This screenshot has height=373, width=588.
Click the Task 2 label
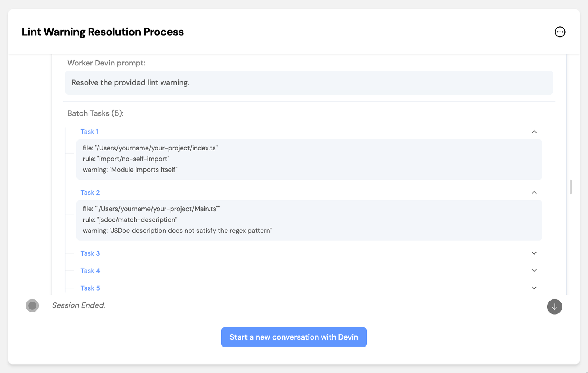[90, 192]
